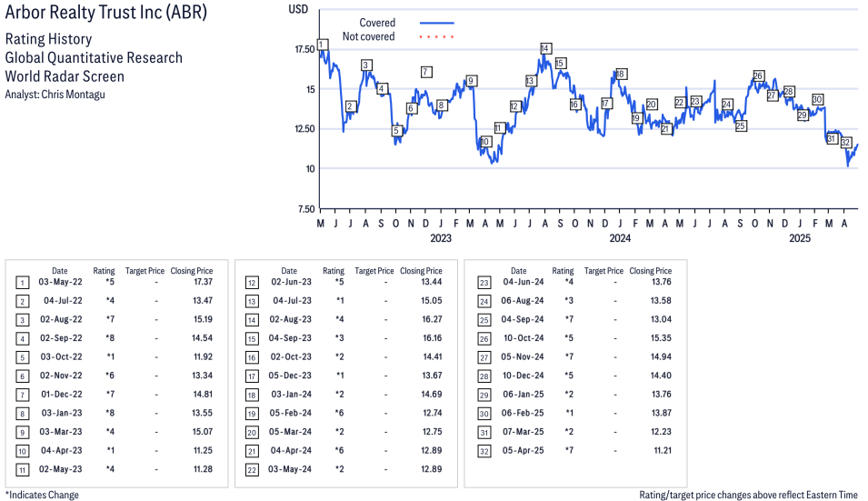Select chart marker 5 on the price line

[395, 131]
